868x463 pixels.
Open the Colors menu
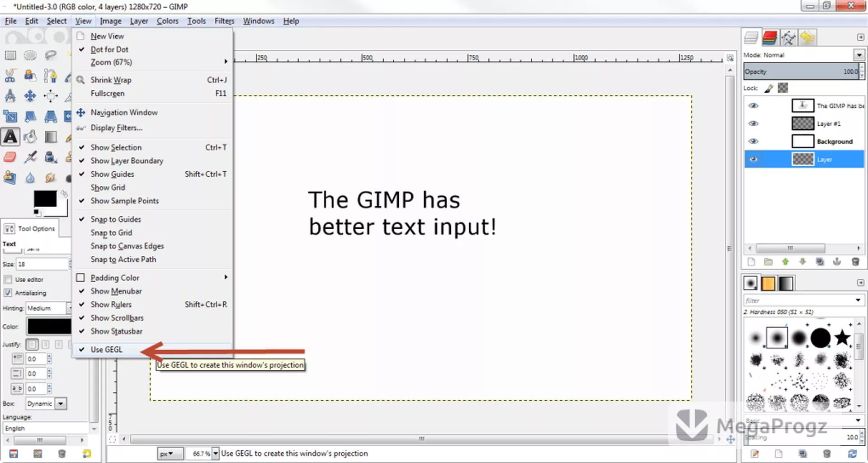coord(167,21)
